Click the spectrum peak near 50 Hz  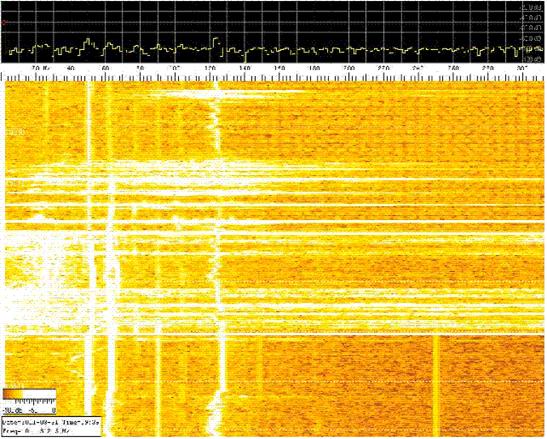(88, 41)
